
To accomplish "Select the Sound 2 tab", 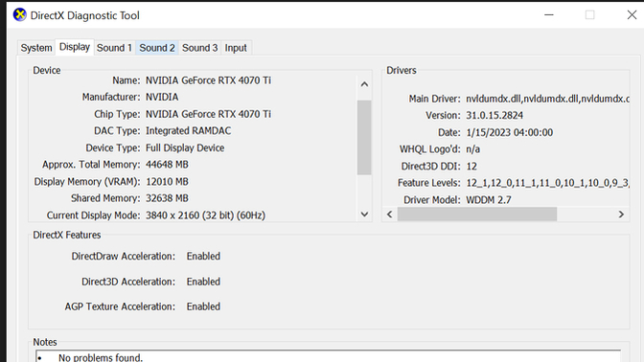I will [x=157, y=48].
